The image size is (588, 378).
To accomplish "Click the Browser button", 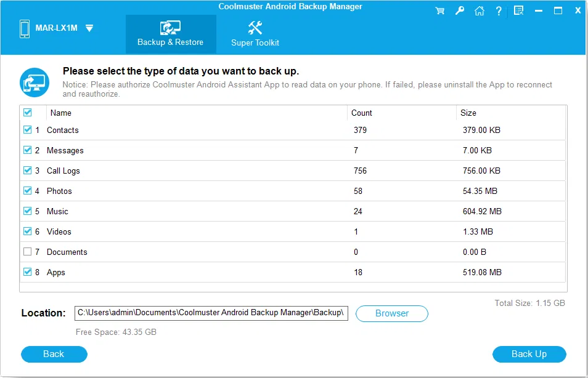I will (x=392, y=313).
